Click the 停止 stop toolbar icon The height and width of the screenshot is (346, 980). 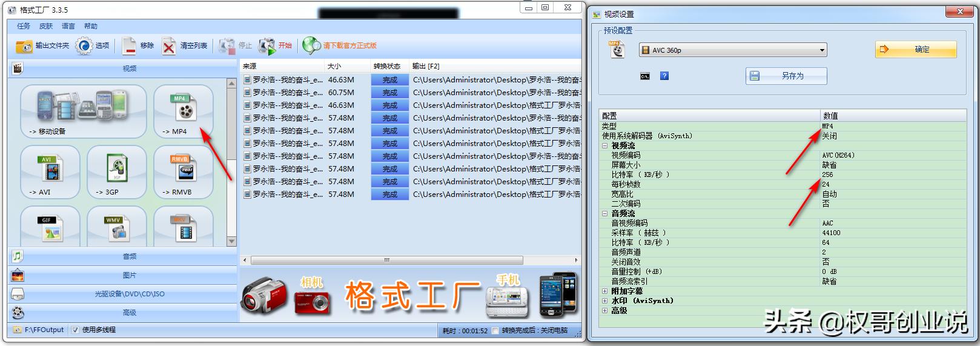click(x=227, y=46)
